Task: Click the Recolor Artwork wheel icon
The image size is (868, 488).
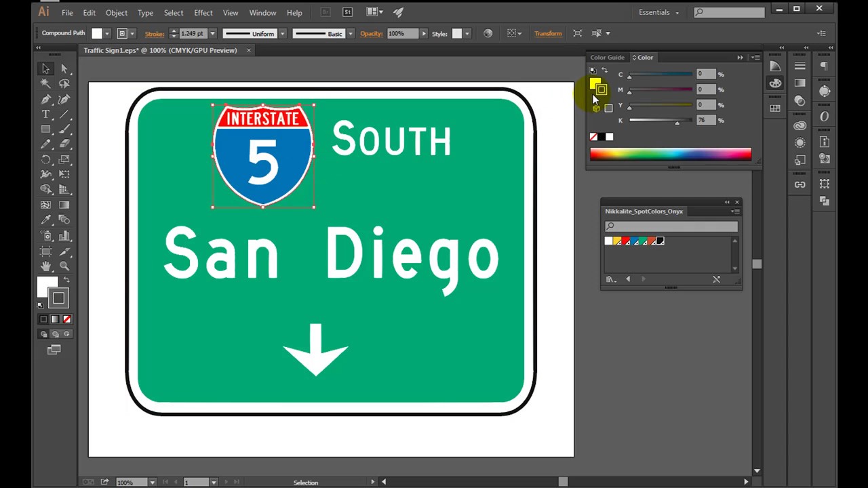Action: pyautogui.click(x=488, y=33)
